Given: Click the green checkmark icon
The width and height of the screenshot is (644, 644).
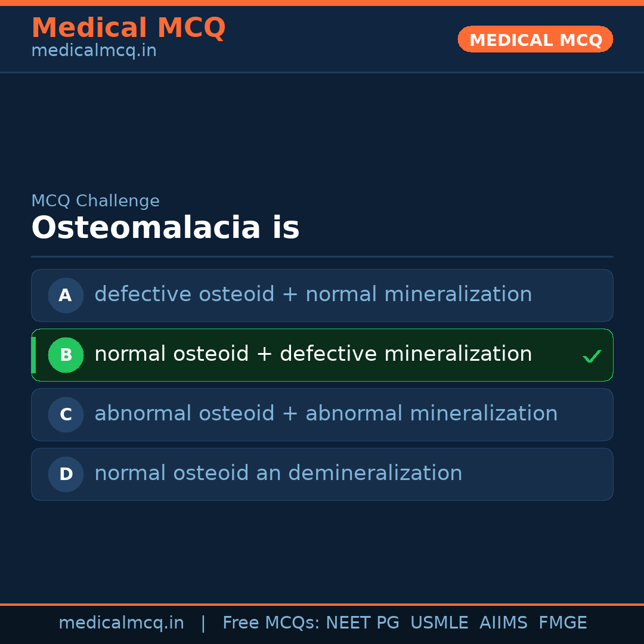Looking at the screenshot, I should tap(592, 355).
